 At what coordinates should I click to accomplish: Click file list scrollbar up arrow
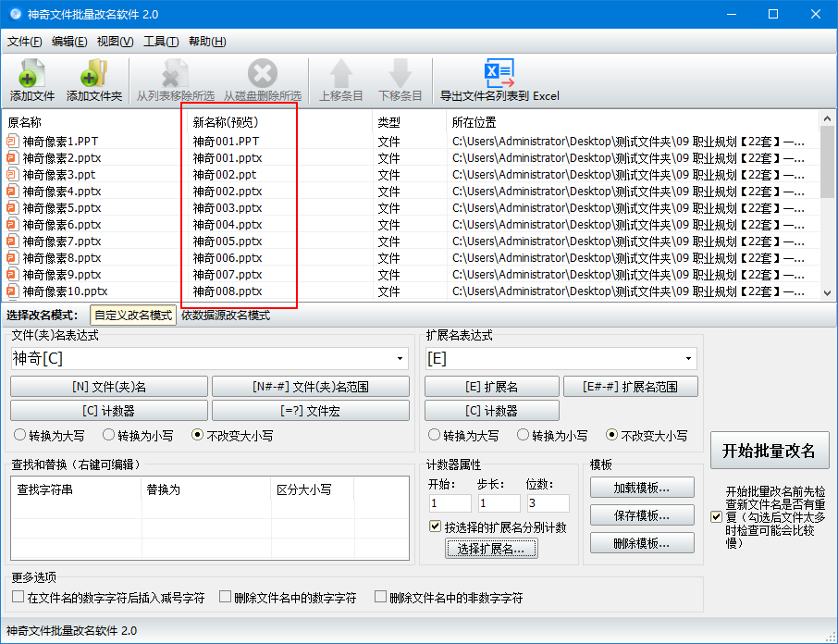click(827, 118)
